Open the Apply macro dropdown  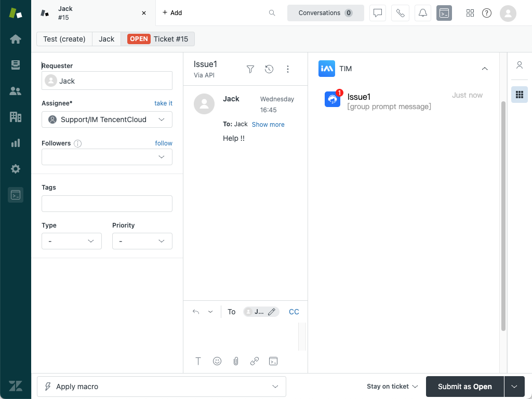pyautogui.click(x=161, y=387)
